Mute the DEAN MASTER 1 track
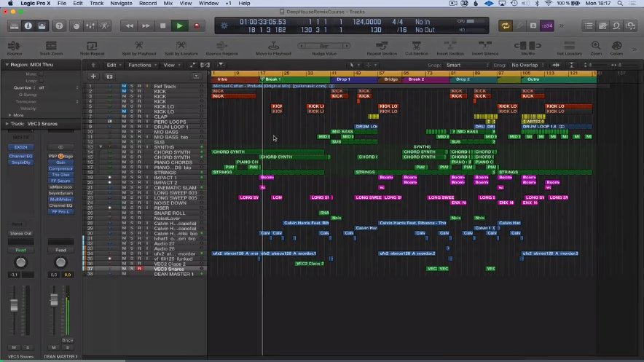This screenshot has height=362, width=644. [x=124, y=274]
